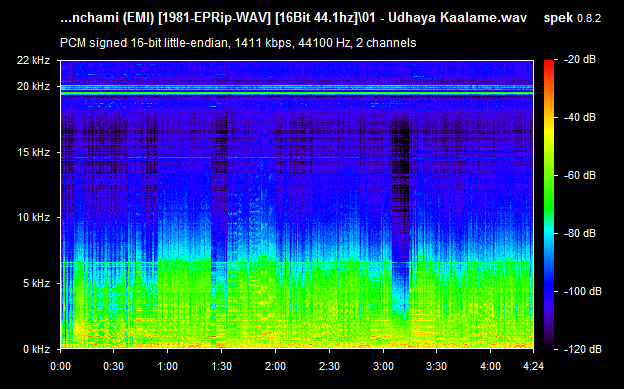
Task: Click the 1:00 time axis label
Action: click(168, 366)
